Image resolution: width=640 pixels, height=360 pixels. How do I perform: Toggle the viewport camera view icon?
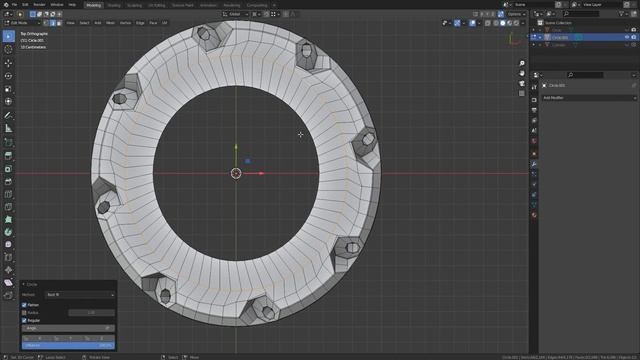click(x=522, y=84)
